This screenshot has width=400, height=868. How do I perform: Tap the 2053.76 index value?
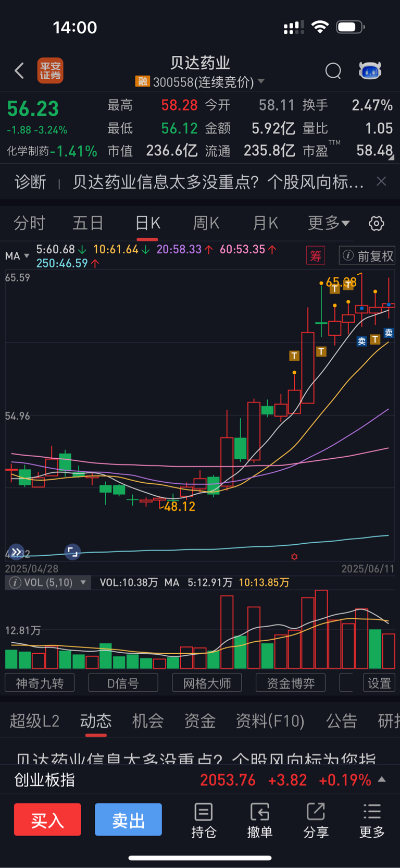(228, 780)
